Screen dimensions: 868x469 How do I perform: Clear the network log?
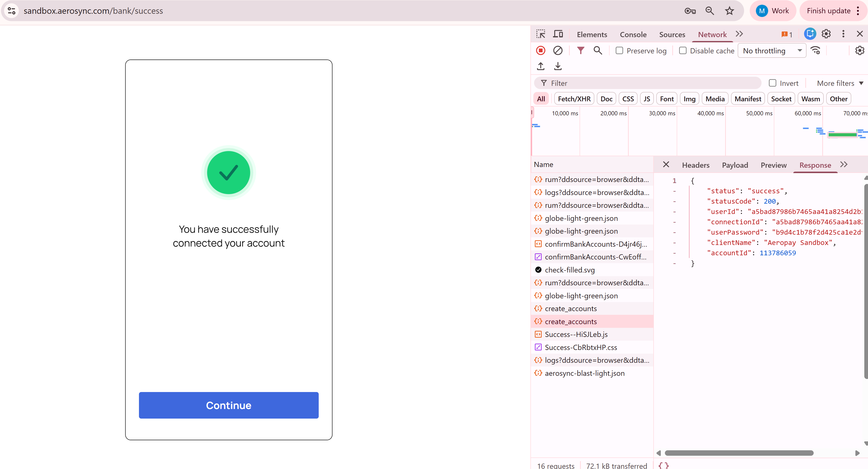pyautogui.click(x=558, y=50)
